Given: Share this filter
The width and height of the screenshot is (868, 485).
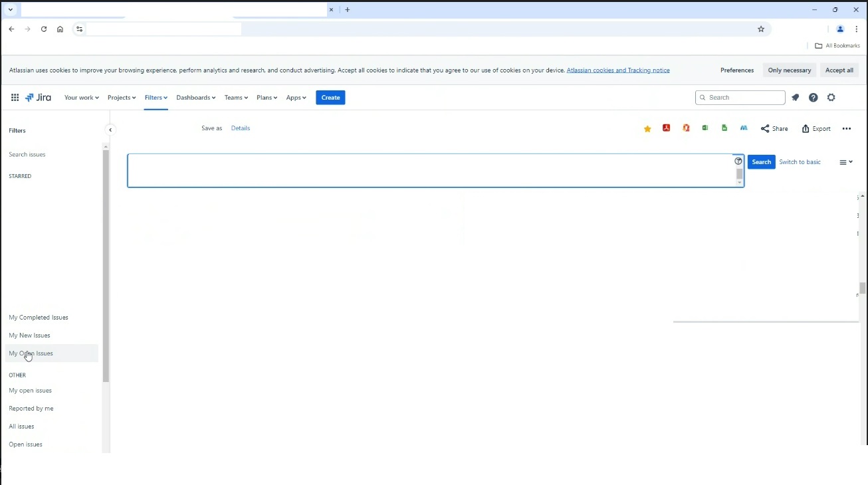Looking at the screenshot, I should point(774,129).
